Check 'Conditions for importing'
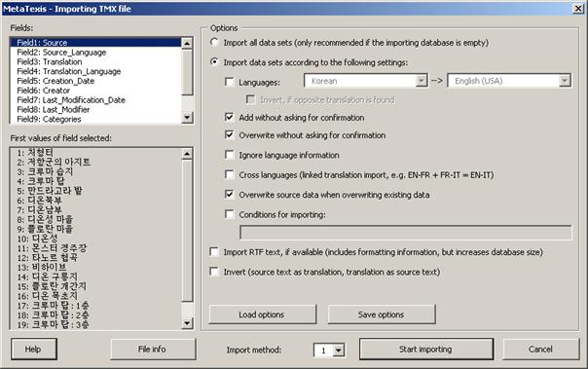The image size is (588, 369). pyautogui.click(x=229, y=214)
